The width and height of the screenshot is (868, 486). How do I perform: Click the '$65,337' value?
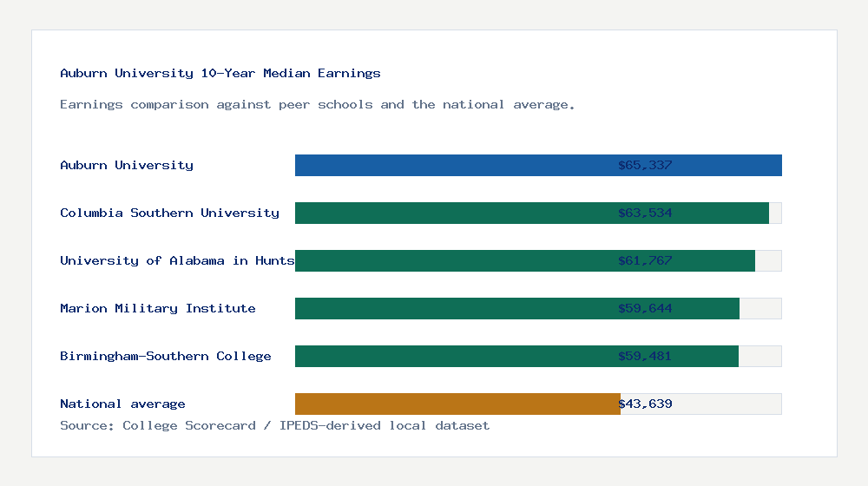645,166
